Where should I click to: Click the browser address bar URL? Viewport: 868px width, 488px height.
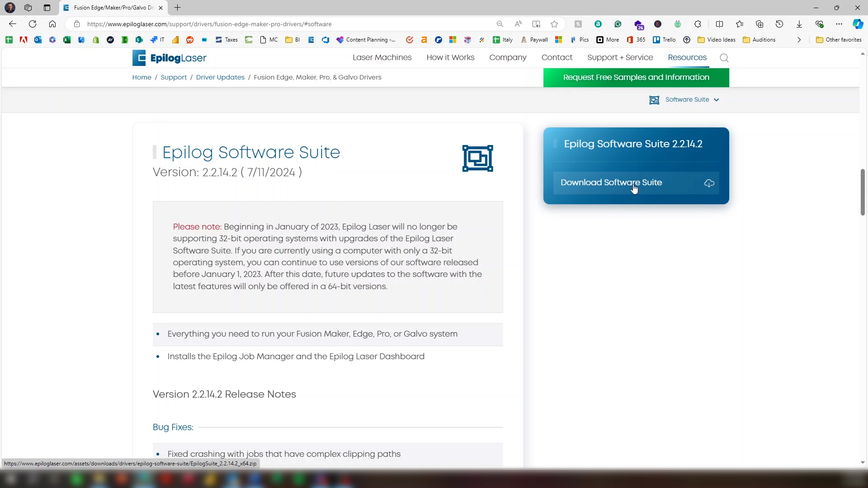pyautogui.click(x=209, y=24)
